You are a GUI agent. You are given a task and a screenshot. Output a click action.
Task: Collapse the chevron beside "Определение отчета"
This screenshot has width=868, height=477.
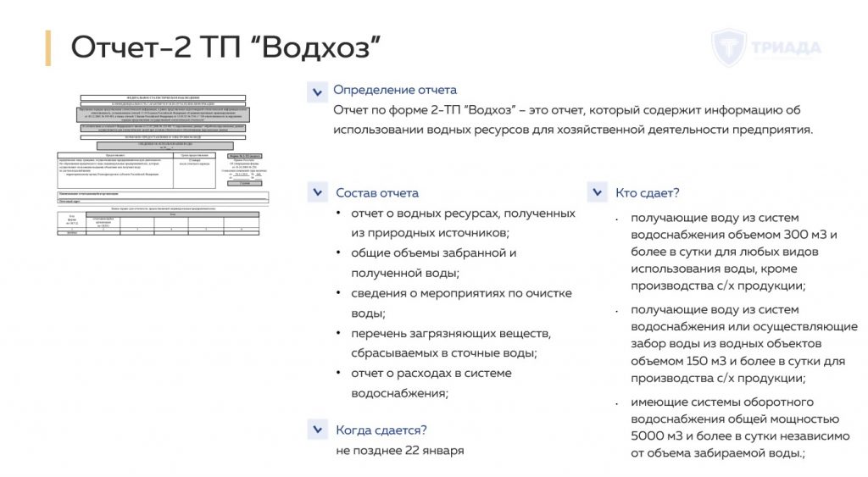(x=317, y=92)
